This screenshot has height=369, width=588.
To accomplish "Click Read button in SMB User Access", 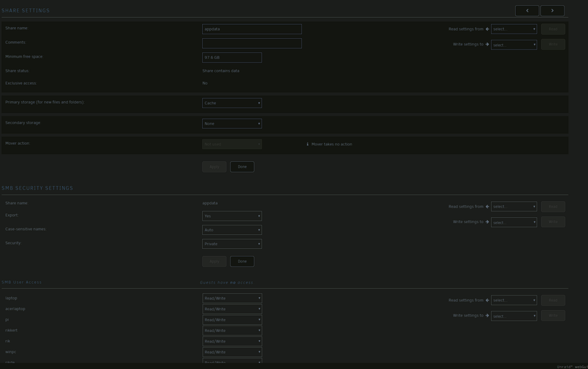I will tap(553, 300).
